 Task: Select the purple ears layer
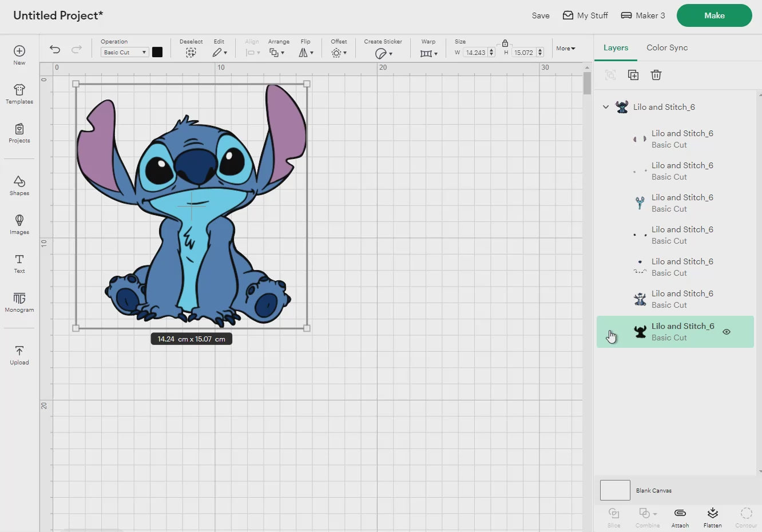[x=675, y=139]
